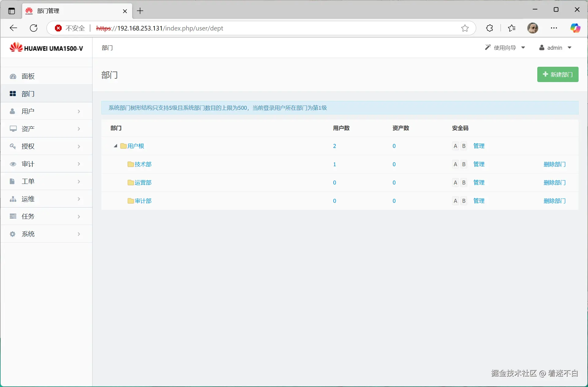Click the folder icon of 技术部

(131, 164)
